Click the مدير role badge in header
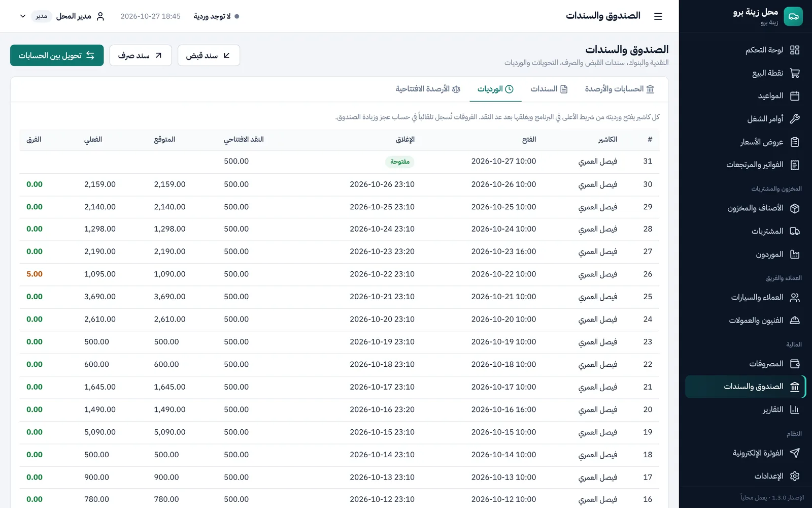Viewport: 812px width, 508px height. 42,16
